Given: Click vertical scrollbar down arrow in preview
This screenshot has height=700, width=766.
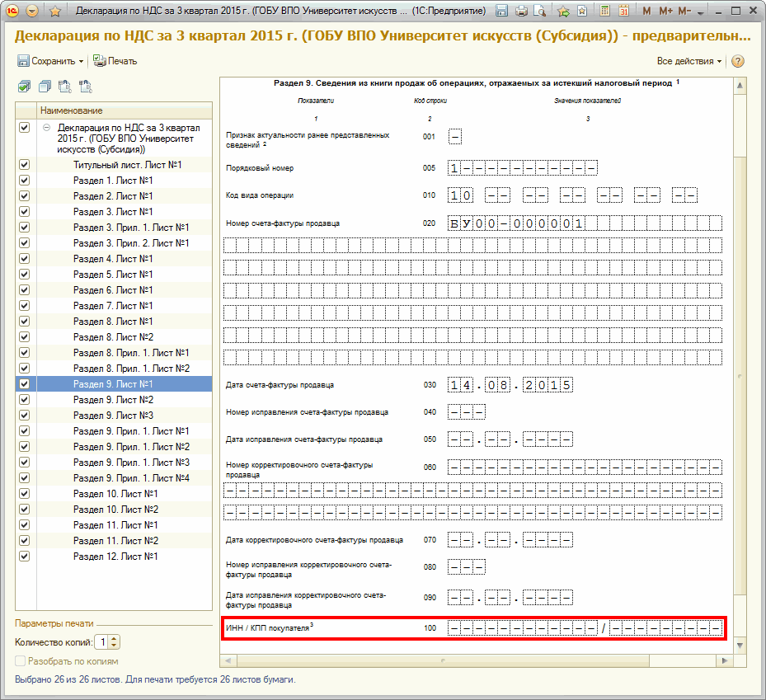Looking at the screenshot, I should point(740,645).
